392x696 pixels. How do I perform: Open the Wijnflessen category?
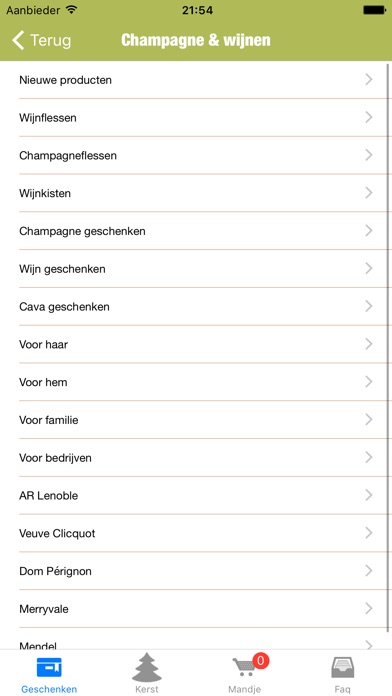196,118
